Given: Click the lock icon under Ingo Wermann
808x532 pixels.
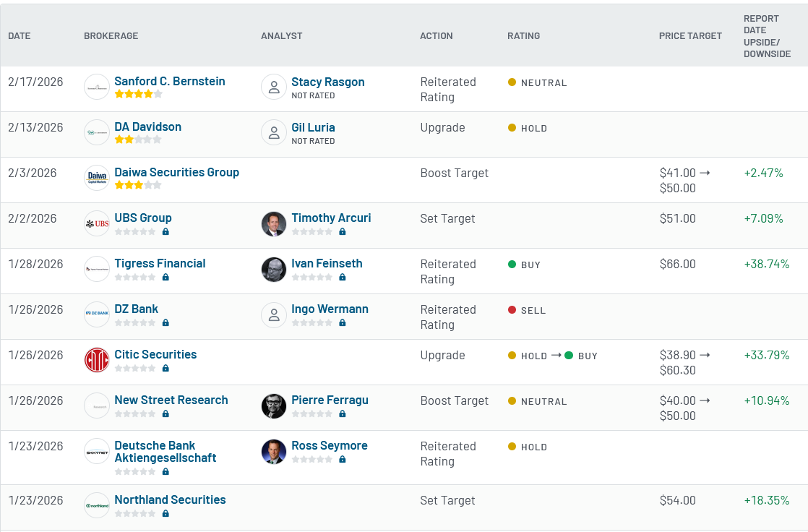Looking at the screenshot, I should [x=342, y=322].
